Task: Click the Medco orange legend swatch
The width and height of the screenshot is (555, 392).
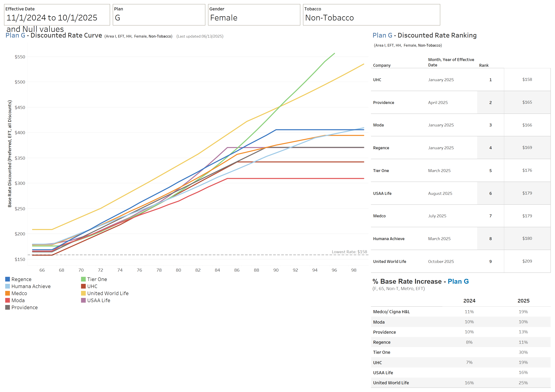Action: tap(8, 293)
